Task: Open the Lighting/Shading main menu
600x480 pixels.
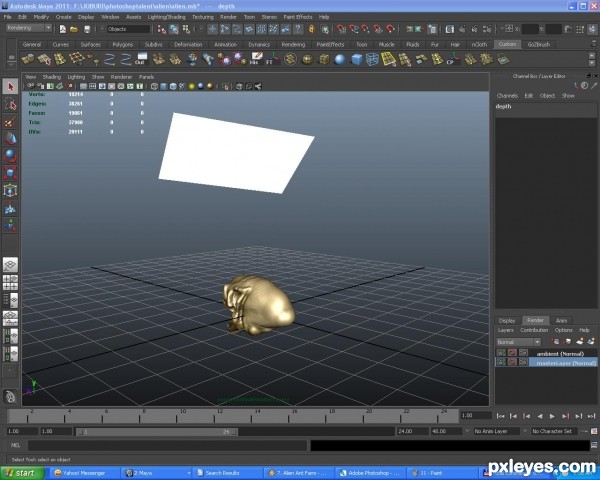Action: [x=166, y=17]
